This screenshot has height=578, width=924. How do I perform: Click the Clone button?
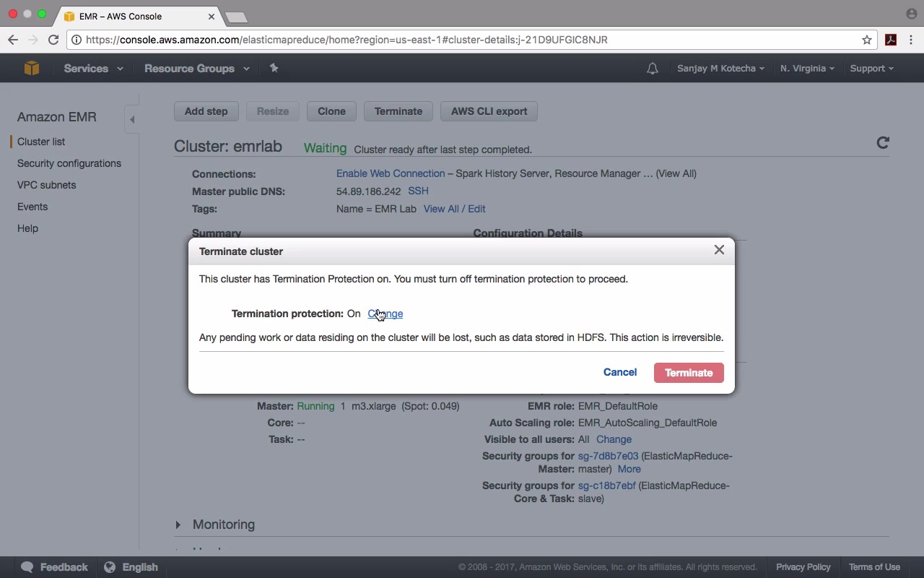(x=331, y=111)
